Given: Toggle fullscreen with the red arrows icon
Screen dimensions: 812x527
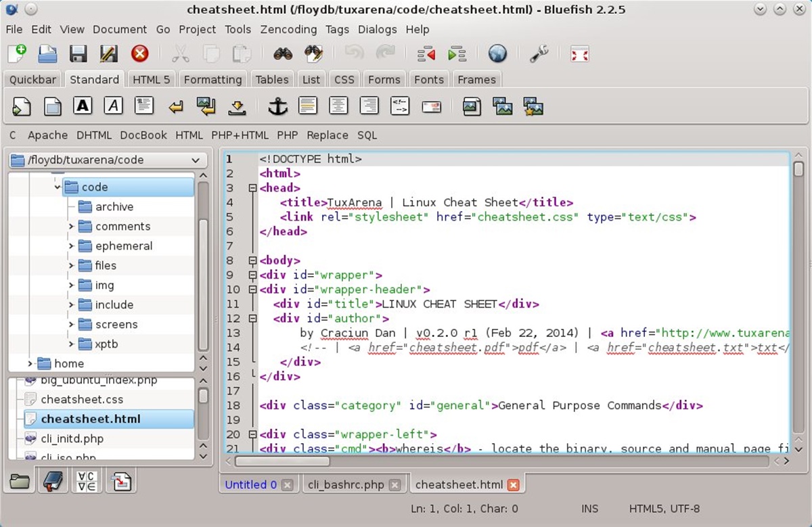Looking at the screenshot, I should coord(579,53).
